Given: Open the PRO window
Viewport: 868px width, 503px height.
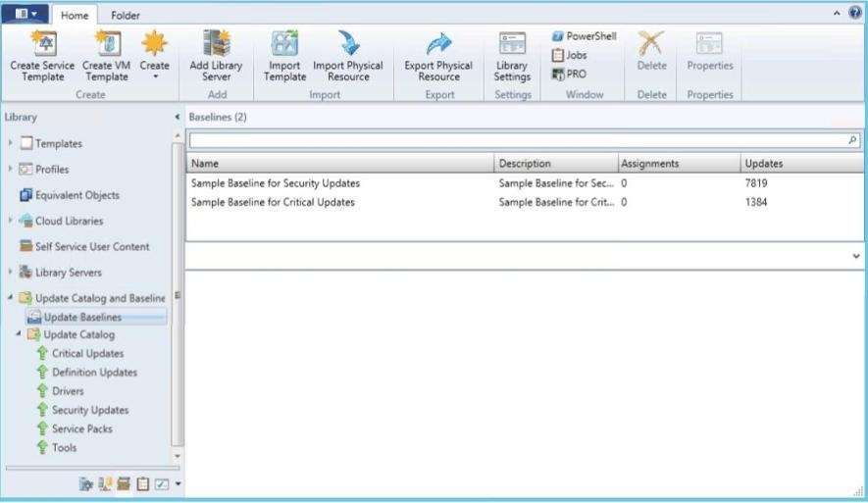Looking at the screenshot, I should coord(569,75).
